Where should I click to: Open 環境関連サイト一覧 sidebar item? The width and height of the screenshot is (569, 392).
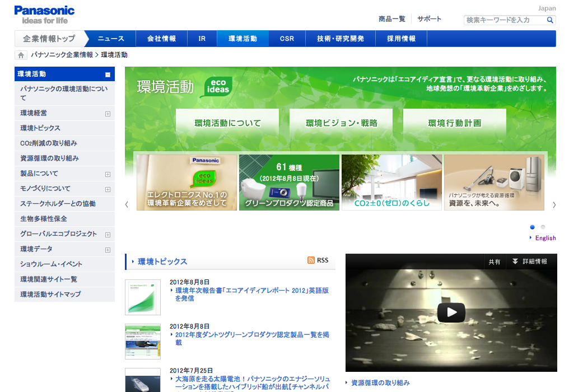point(64,279)
